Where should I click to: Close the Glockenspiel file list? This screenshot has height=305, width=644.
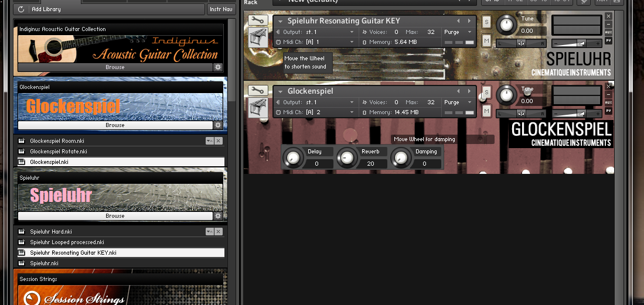point(219,141)
